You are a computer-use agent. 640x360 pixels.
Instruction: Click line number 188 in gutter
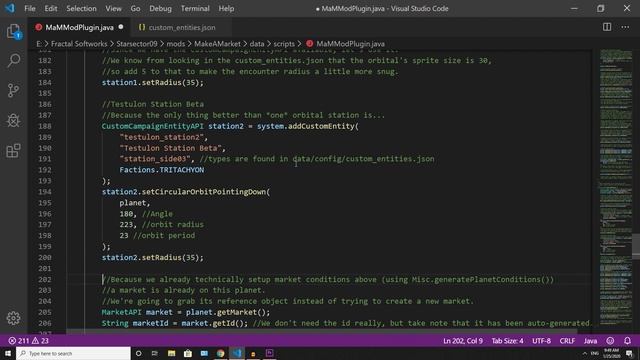point(44,126)
